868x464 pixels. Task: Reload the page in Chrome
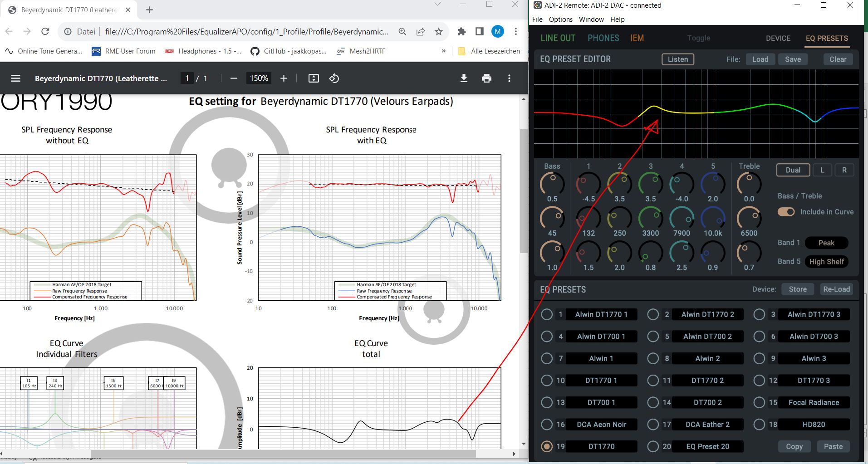tap(45, 31)
